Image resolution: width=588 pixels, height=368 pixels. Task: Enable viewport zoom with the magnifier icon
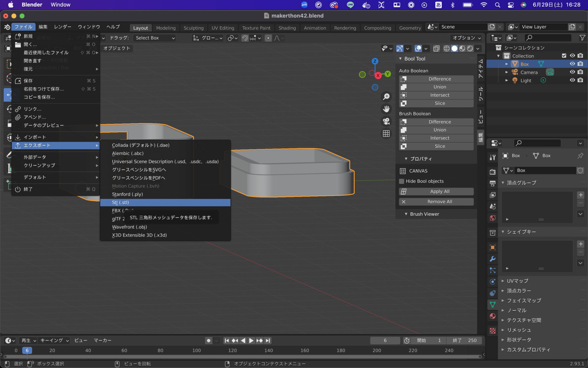pyautogui.click(x=386, y=97)
